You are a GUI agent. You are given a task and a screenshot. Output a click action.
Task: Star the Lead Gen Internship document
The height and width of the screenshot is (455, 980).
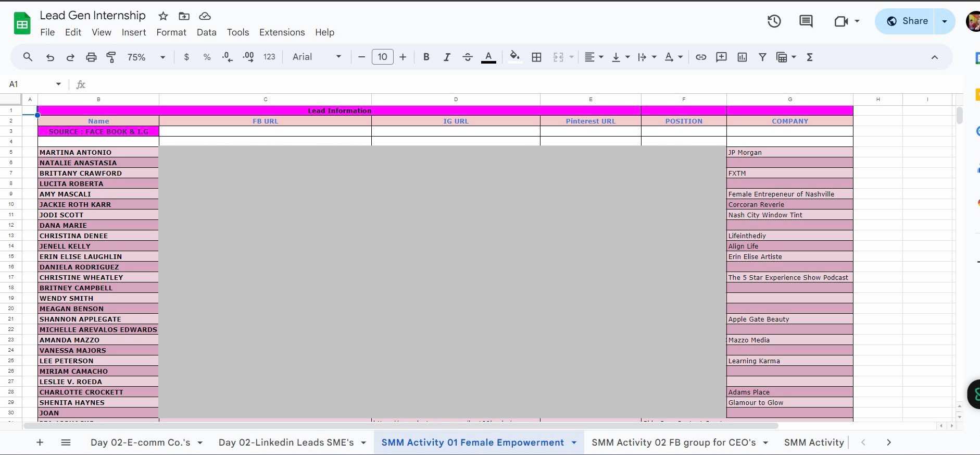click(x=163, y=16)
